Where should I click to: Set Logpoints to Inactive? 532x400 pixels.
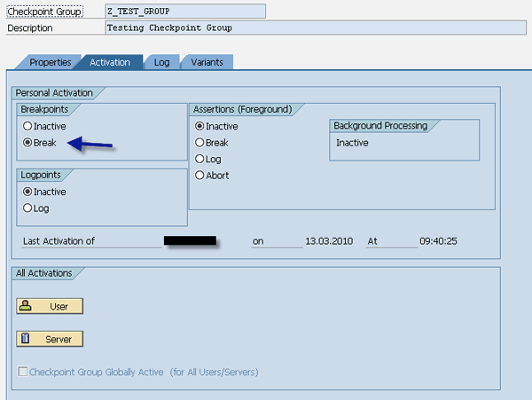[x=28, y=192]
